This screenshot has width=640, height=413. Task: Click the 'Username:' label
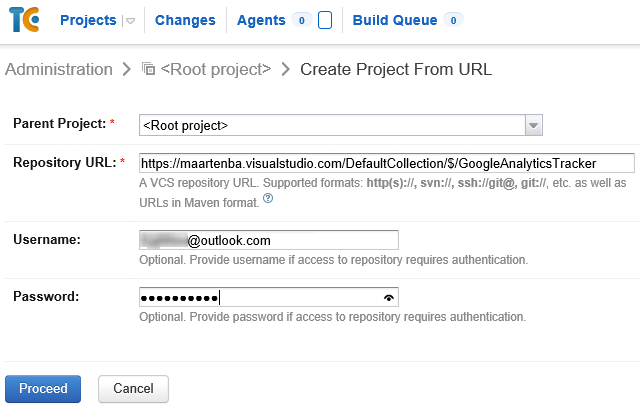click(47, 239)
